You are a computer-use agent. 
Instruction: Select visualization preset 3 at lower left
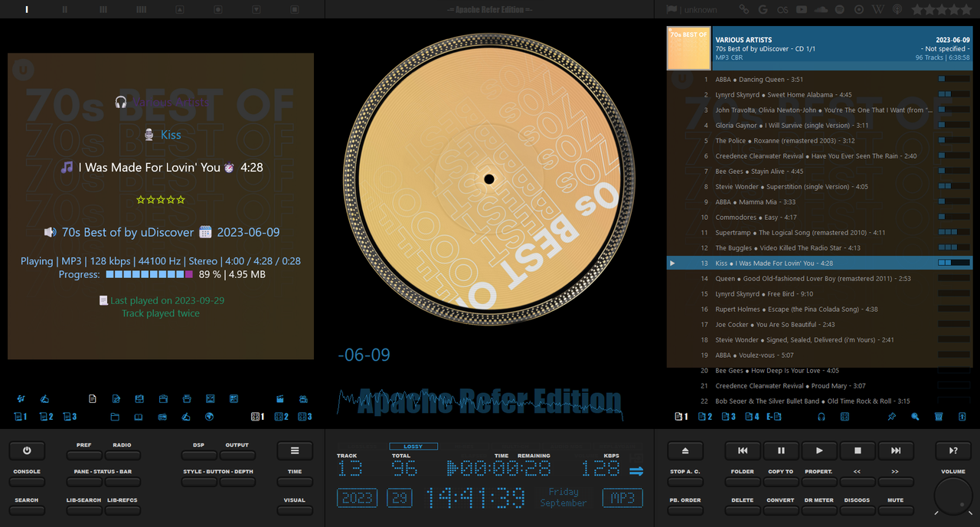coord(305,417)
